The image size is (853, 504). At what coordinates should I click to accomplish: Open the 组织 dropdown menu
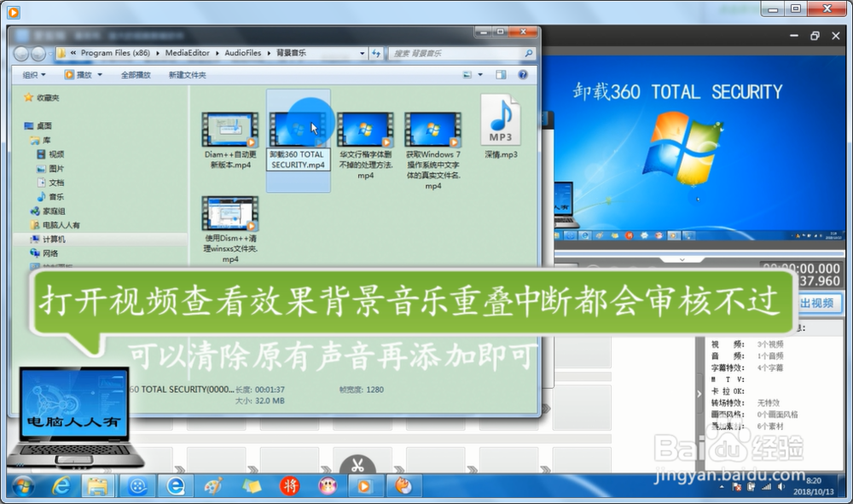pos(34,75)
